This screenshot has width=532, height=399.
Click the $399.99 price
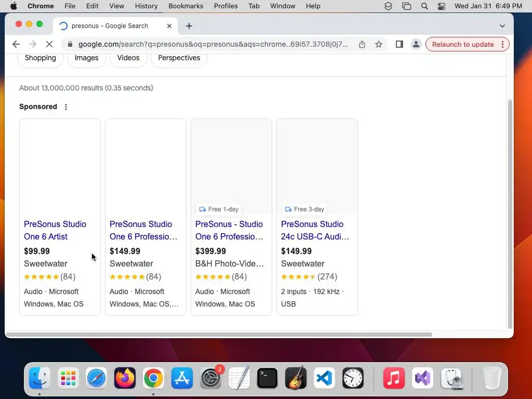tap(210, 251)
